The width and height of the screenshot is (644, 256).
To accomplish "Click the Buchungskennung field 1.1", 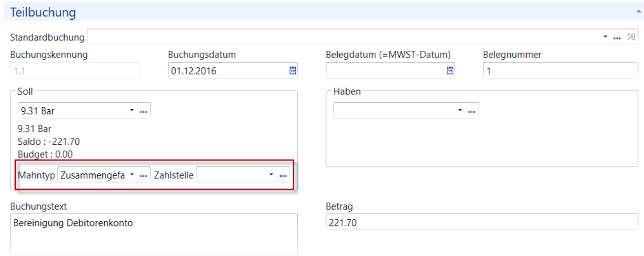I will pos(75,71).
